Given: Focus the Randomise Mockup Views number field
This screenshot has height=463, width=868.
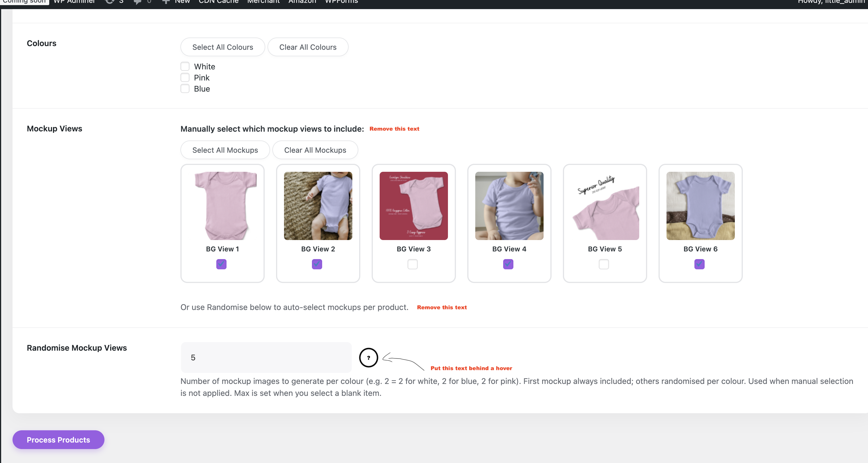Looking at the screenshot, I should click(x=266, y=357).
